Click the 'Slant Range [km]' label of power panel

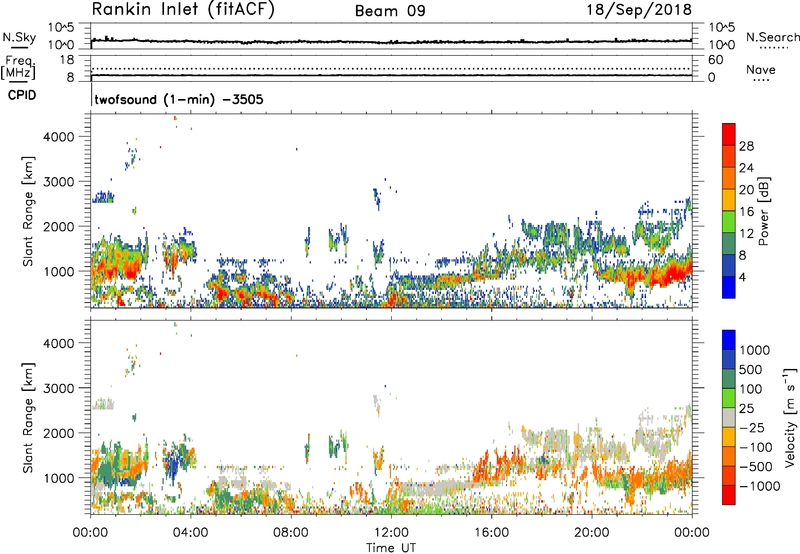28,211
